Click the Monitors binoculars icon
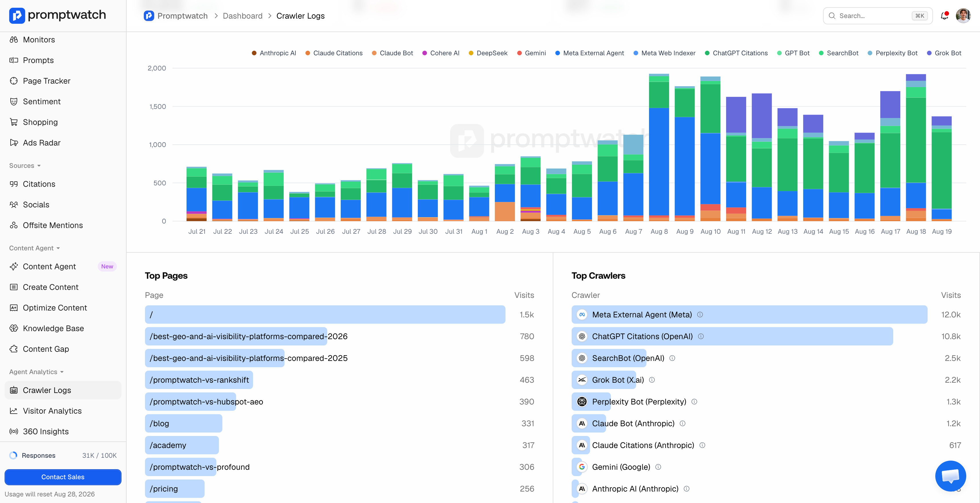980x503 pixels. 14,40
